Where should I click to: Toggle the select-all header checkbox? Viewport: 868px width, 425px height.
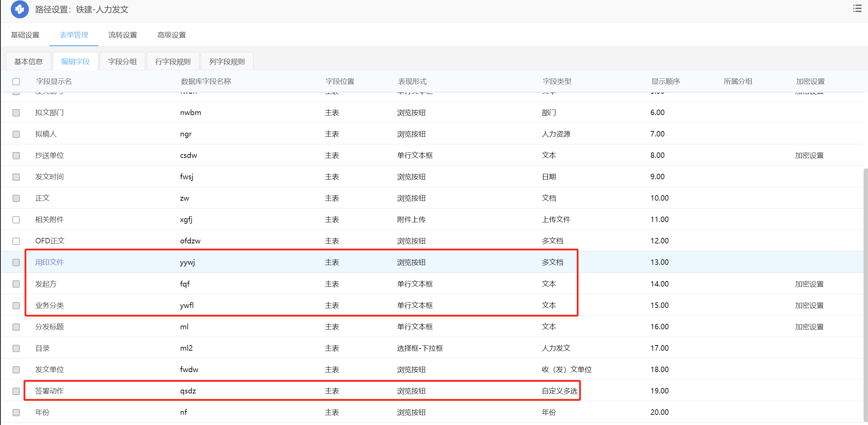16,81
